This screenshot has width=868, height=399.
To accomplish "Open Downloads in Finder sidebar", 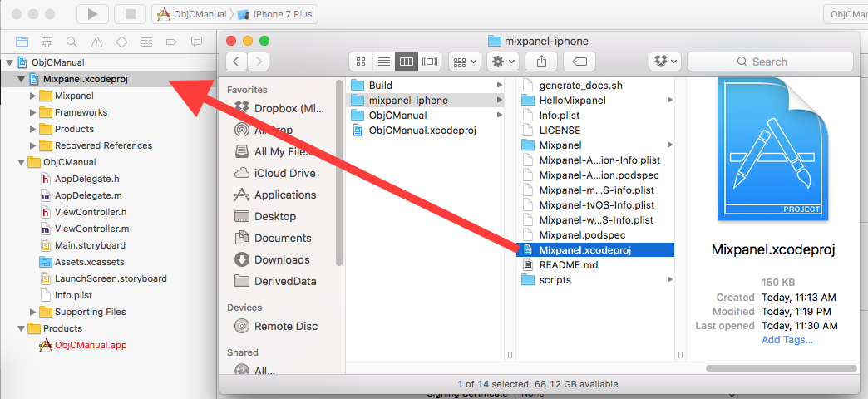I will 280,259.
